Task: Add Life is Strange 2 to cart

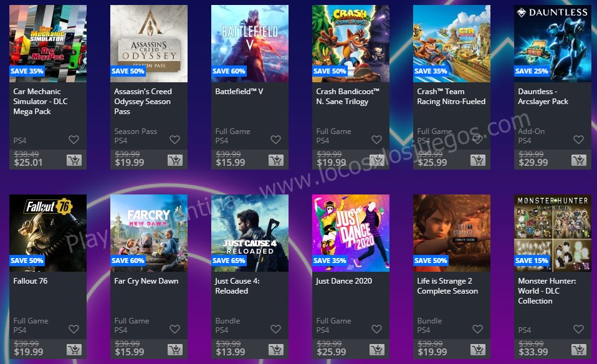Action: pos(478,350)
